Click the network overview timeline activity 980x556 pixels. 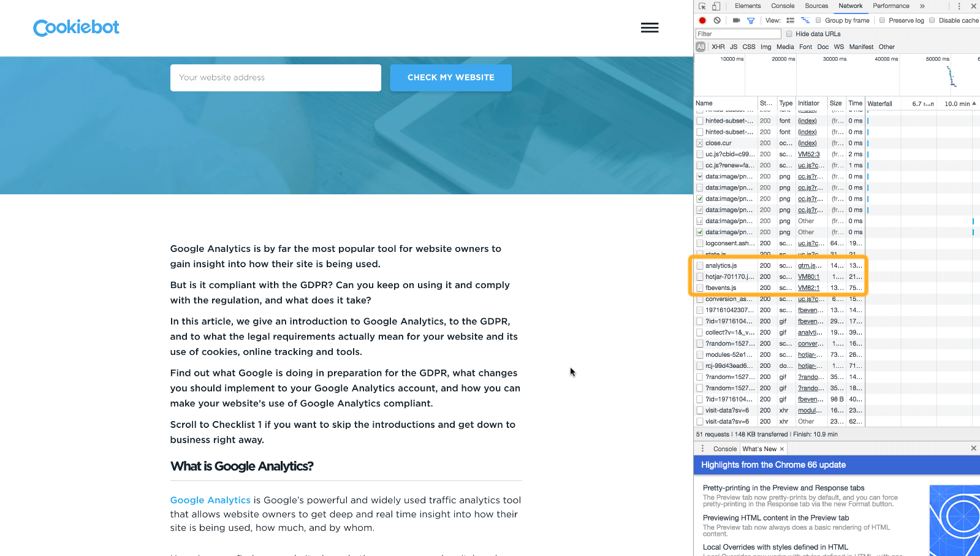click(952, 76)
